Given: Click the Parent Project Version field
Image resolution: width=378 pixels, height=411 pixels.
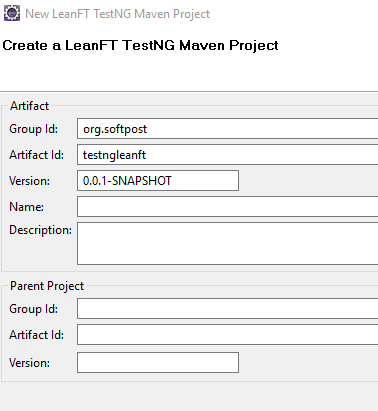Looking at the screenshot, I should coord(158,362).
